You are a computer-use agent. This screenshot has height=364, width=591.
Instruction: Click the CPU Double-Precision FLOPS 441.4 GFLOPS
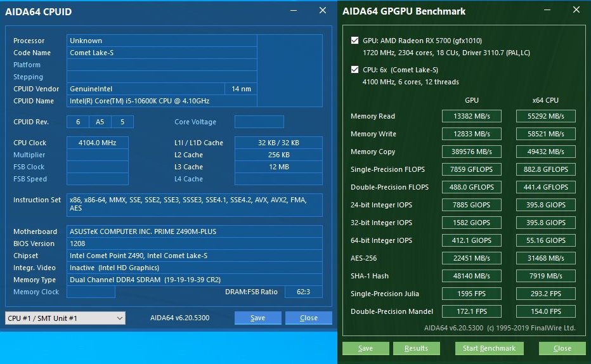(546, 187)
